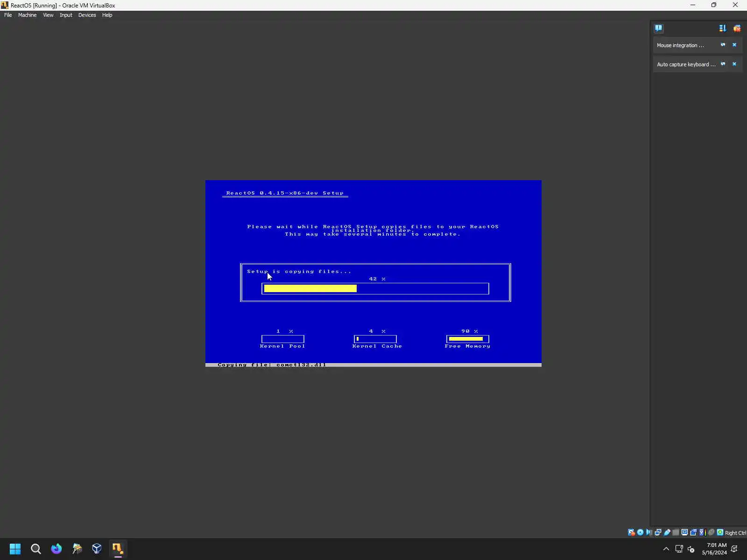This screenshot has width=747, height=560.
Task: Click the virtualization features status icon
Action: pos(702,532)
